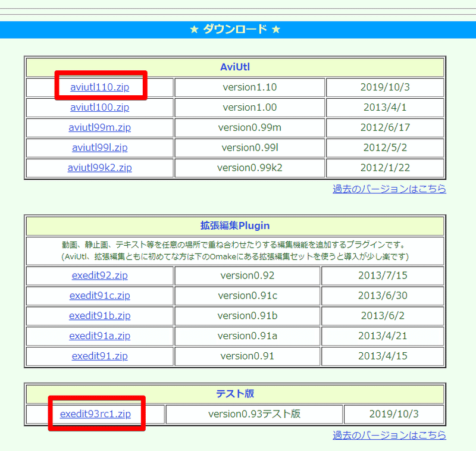Click the version0.91b cell

tap(247, 316)
